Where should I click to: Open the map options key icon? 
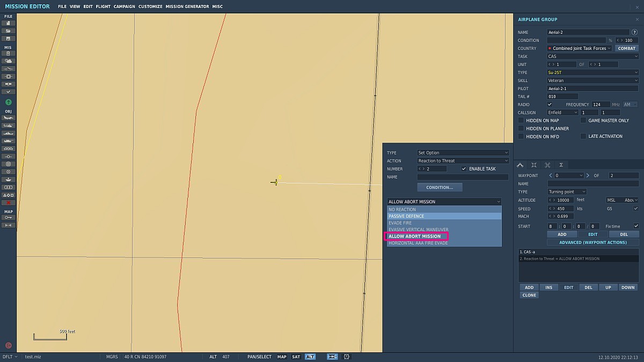tap(8, 218)
